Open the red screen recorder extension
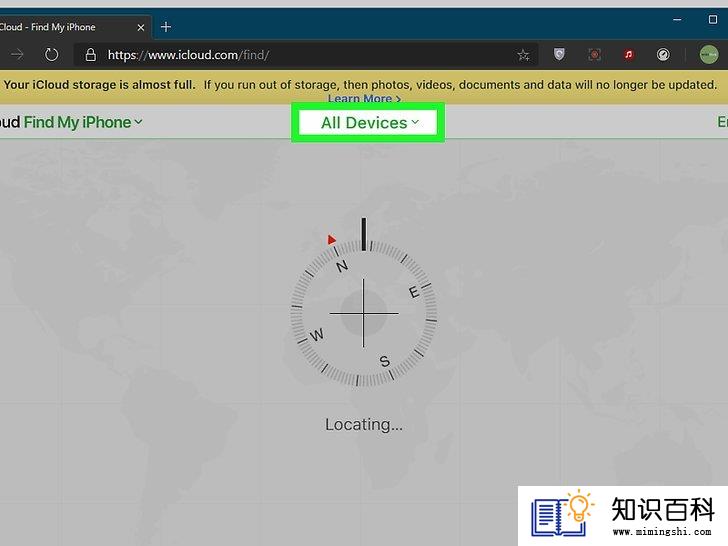Screen dimensions: 728x546 pyautogui.click(x=594, y=54)
